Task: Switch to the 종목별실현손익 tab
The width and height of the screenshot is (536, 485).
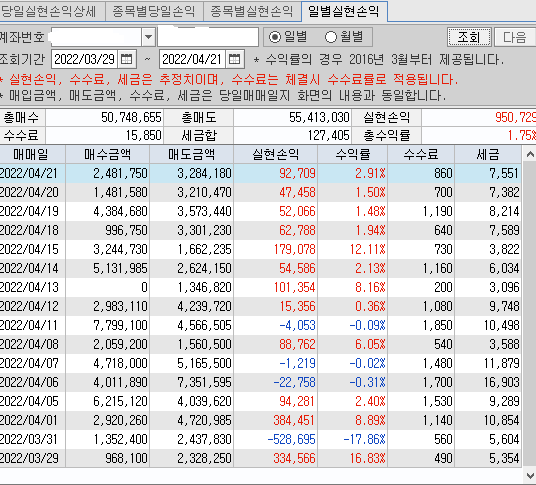Action: pyautogui.click(x=252, y=11)
